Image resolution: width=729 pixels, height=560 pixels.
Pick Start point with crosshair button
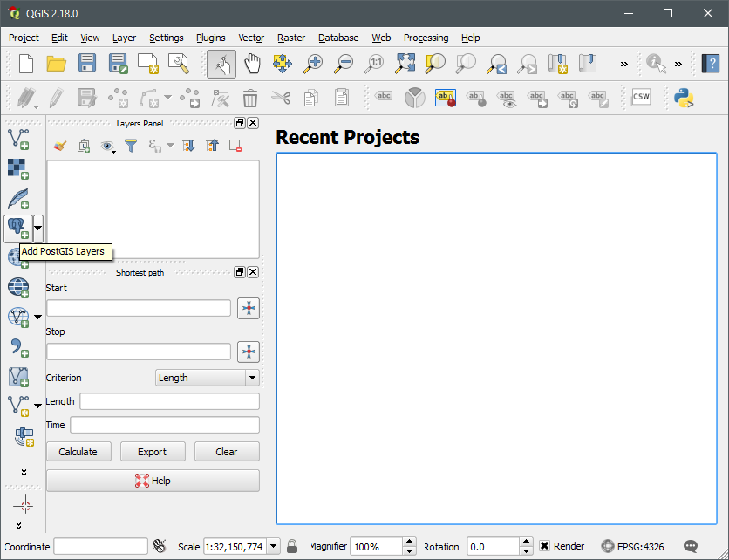(249, 309)
